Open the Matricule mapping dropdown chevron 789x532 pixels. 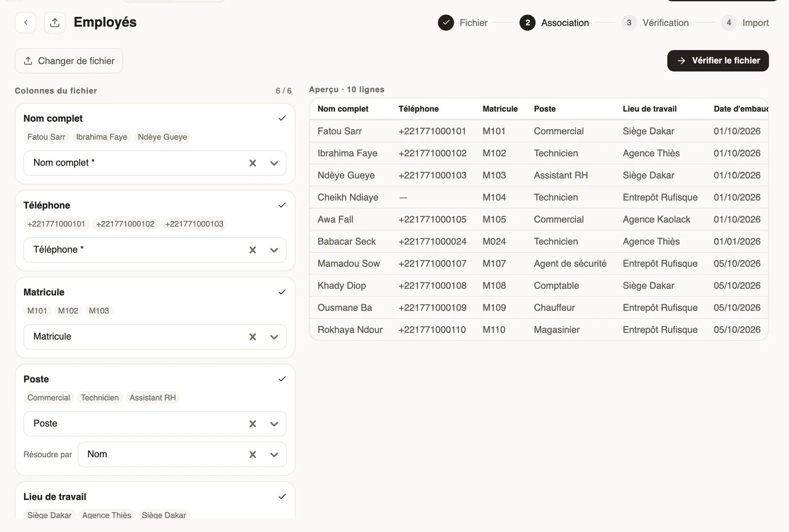(x=274, y=337)
